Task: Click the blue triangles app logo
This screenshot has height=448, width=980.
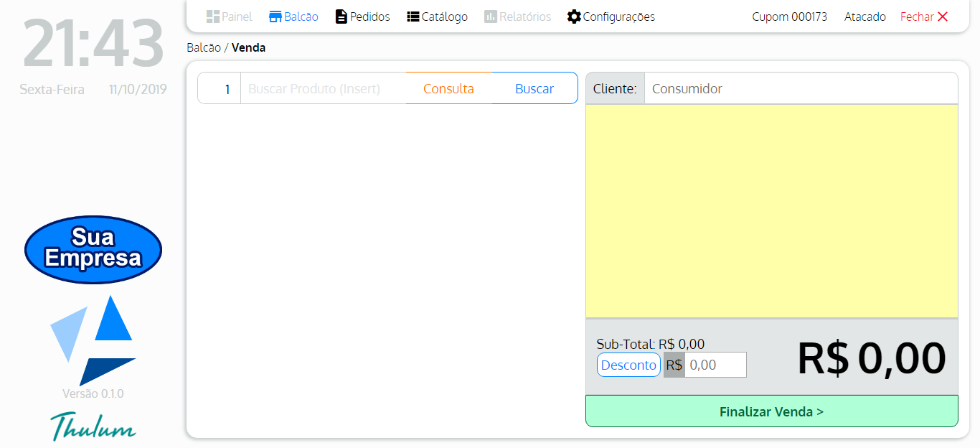Action: click(x=93, y=340)
